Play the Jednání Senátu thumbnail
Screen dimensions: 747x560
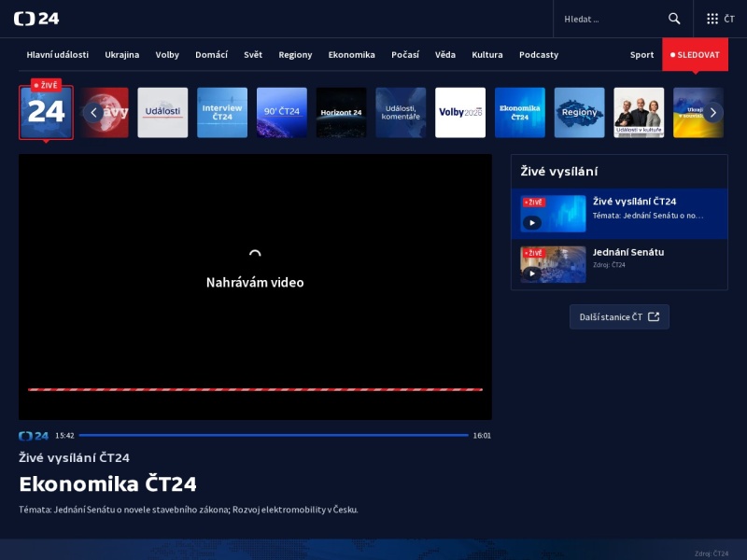click(553, 264)
